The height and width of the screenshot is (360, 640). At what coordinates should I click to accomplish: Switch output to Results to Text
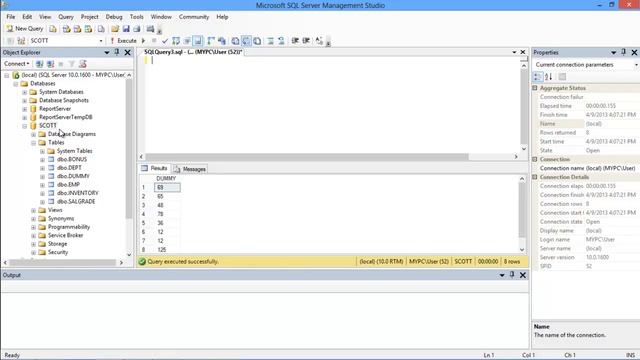(x=236, y=41)
